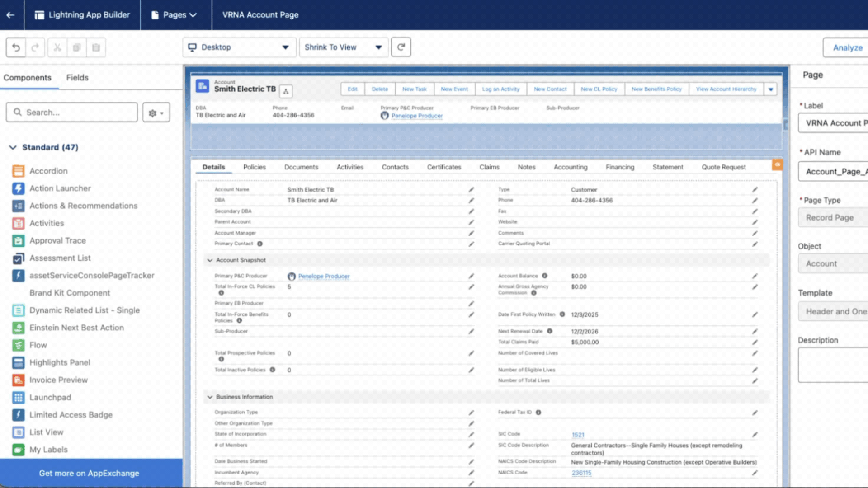The height and width of the screenshot is (488, 868).
Task: Open the Claims tab
Action: 489,167
